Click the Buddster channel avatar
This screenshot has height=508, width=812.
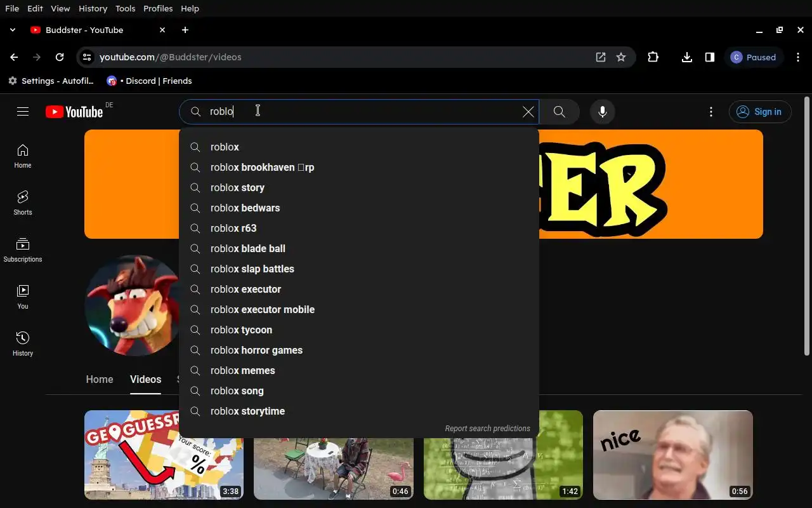(132, 305)
